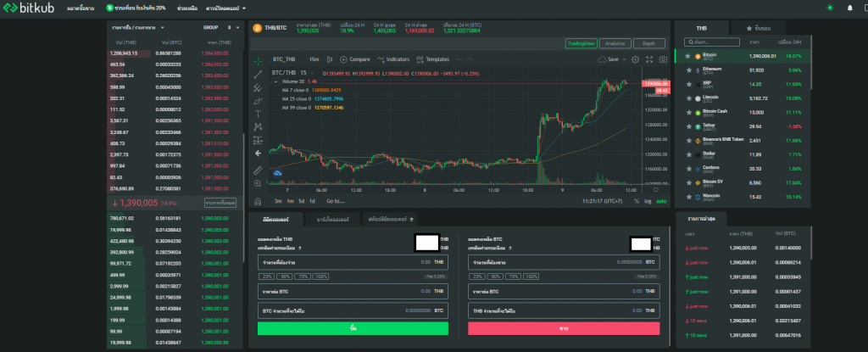This screenshot has width=868, height=352.
Task: Favorite Bitcoin with its star
Action: [x=688, y=56]
